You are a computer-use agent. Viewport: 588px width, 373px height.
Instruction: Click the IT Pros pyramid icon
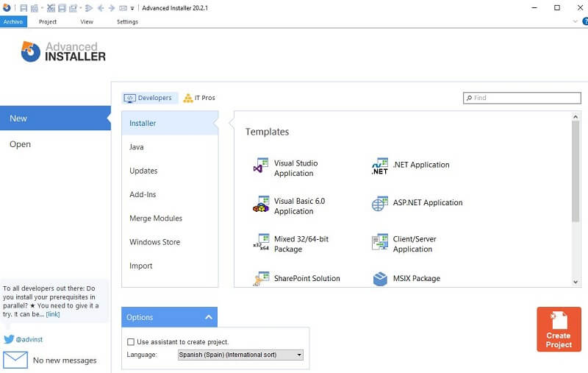point(188,98)
